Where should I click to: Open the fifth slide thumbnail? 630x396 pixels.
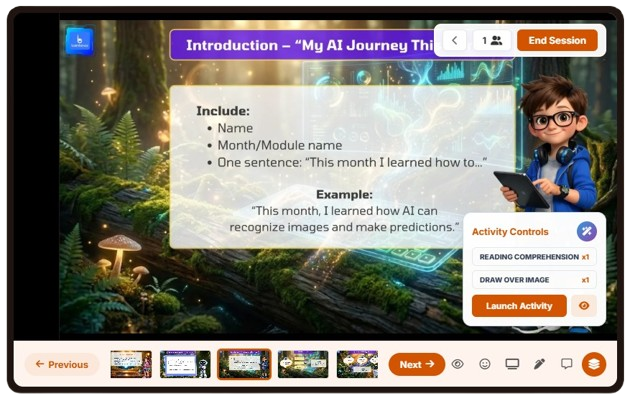357,364
